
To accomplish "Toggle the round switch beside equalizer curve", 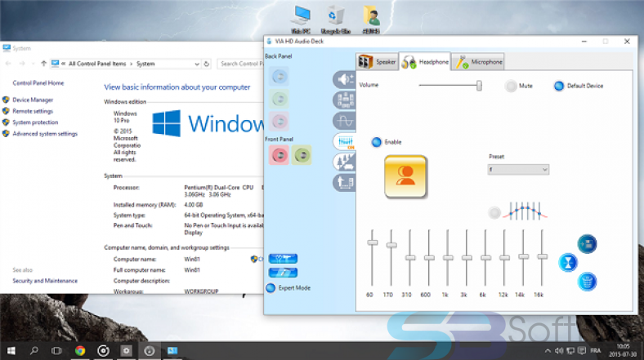I will [494, 212].
